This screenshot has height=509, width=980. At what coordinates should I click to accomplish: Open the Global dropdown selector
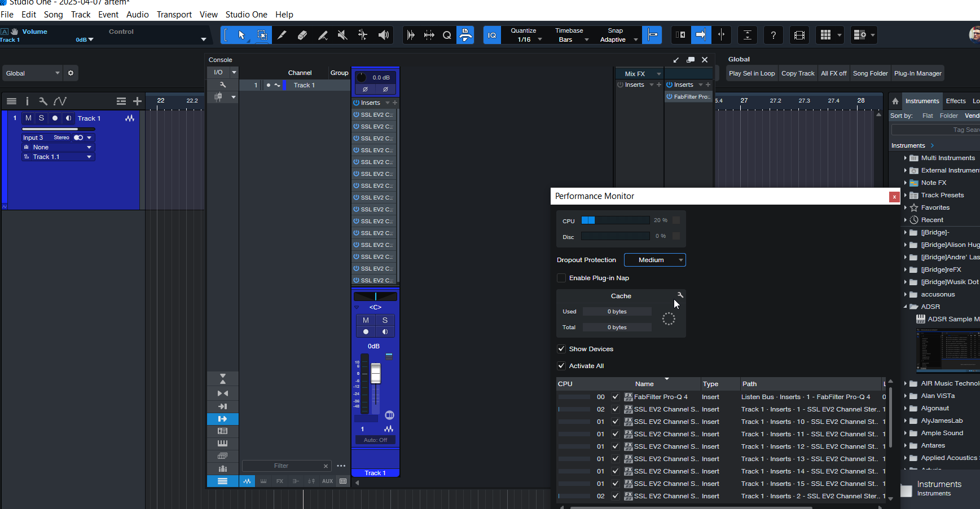(32, 73)
